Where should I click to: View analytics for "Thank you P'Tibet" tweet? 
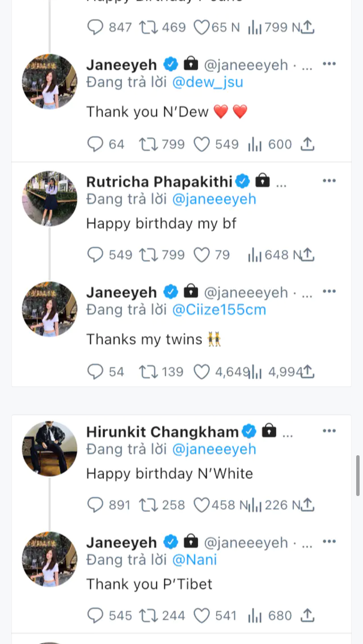(255, 616)
